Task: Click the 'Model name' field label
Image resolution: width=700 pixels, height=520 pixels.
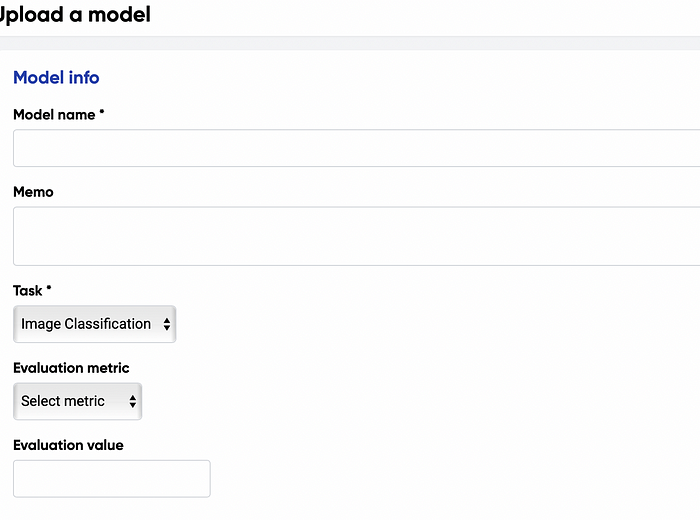Action: [54, 114]
